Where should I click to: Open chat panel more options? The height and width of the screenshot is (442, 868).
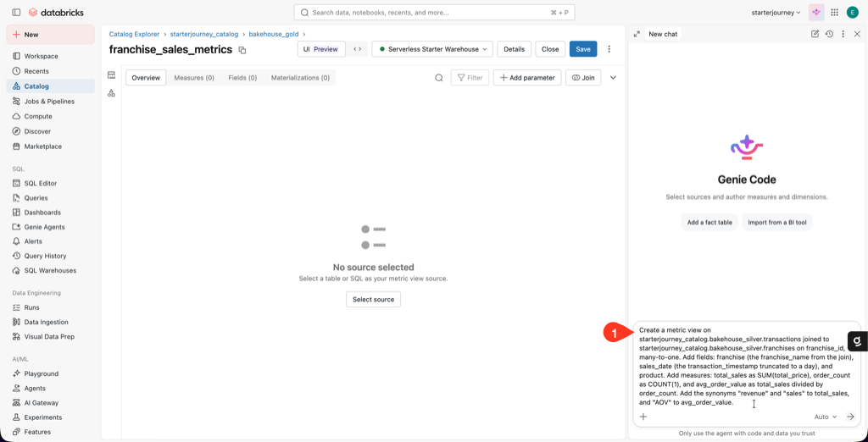point(843,34)
